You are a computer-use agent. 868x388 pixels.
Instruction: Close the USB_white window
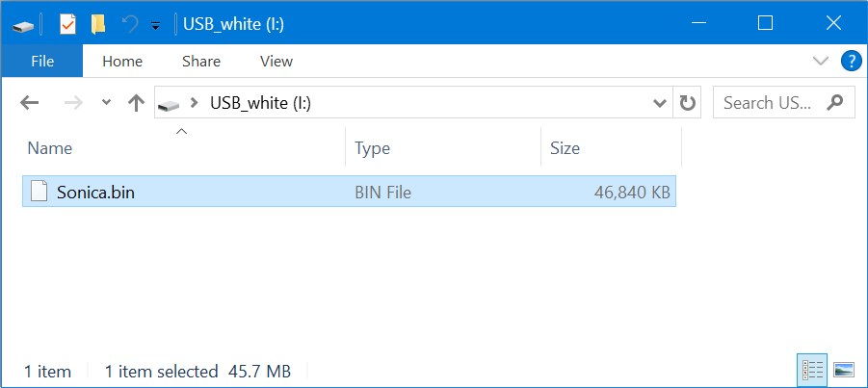coord(833,23)
